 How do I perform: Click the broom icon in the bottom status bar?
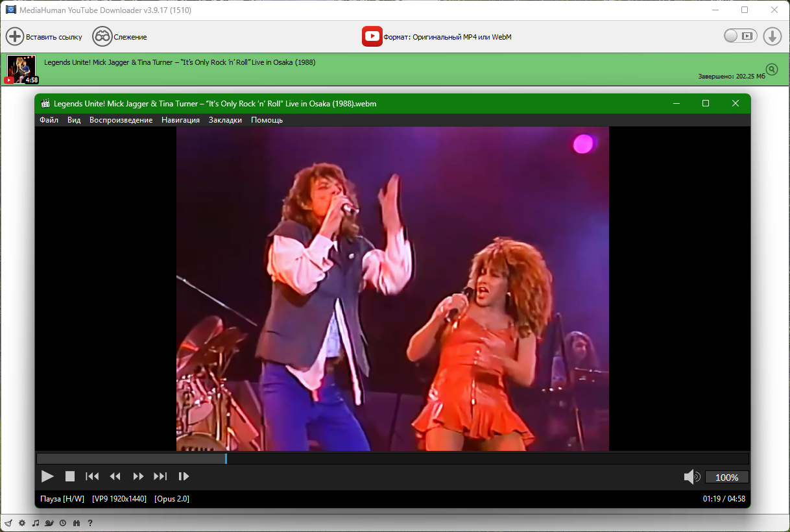(8, 523)
